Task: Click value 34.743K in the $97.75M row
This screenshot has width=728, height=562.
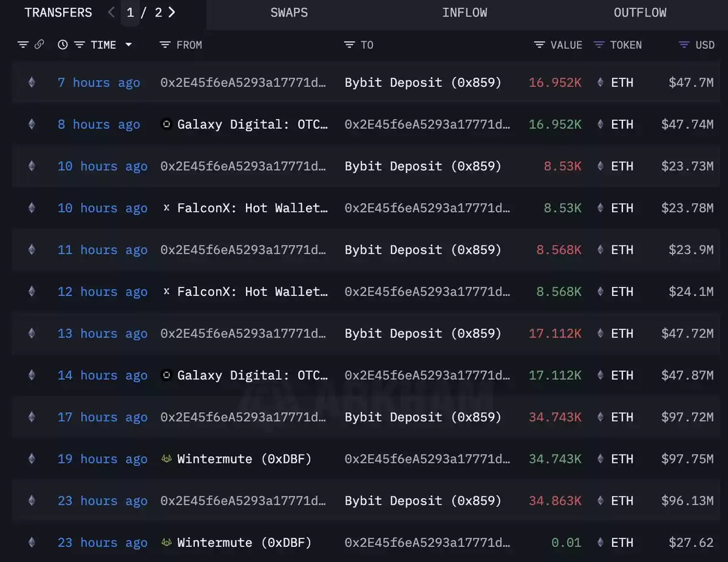Action: pyautogui.click(x=555, y=459)
